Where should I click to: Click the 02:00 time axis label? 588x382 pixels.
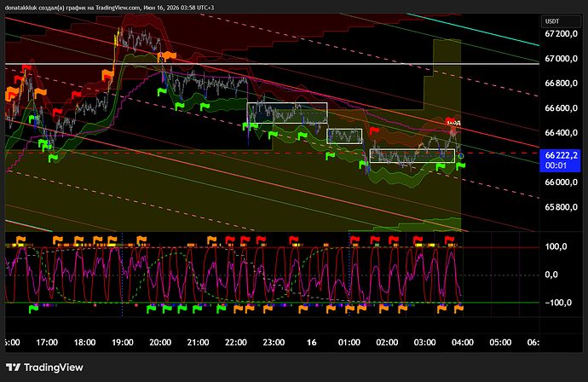(387, 343)
